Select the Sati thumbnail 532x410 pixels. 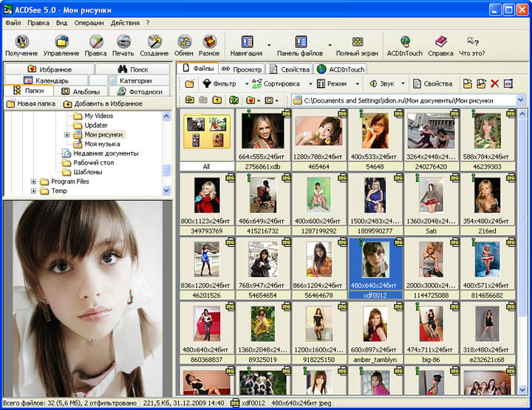(x=431, y=205)
